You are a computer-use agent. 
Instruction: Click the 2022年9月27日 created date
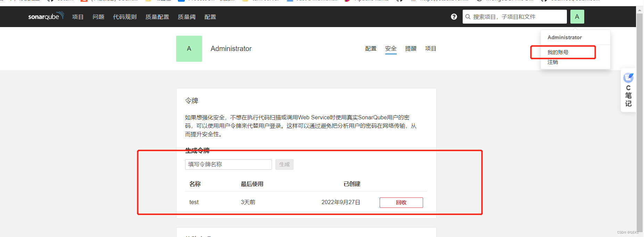tap(341, 202)
